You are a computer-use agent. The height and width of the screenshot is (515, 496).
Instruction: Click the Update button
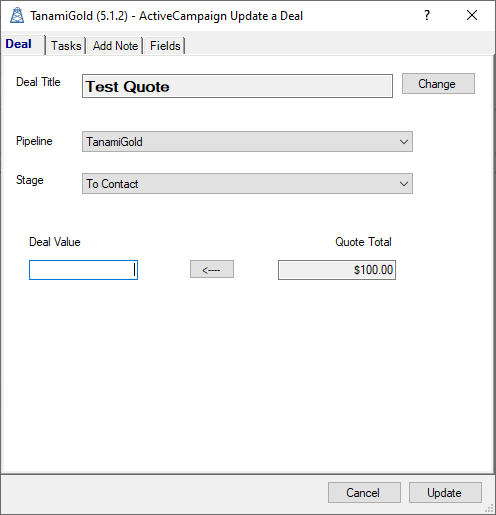(x=445, y=492)
